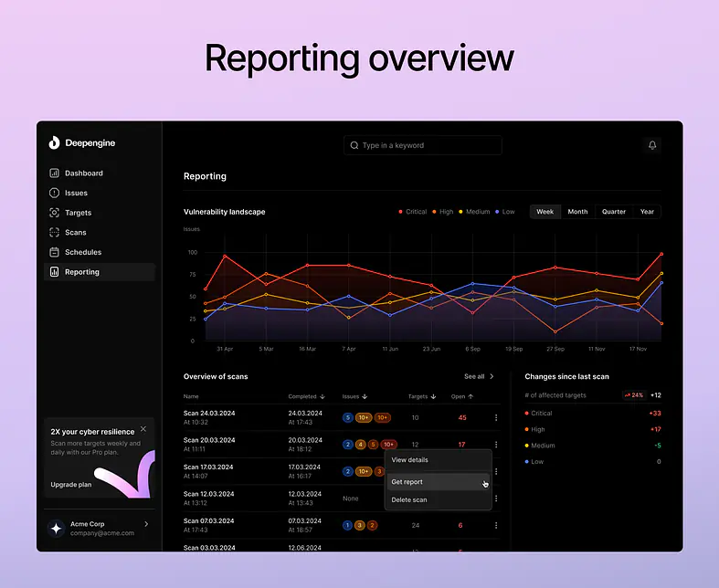Open the Schedules icon in sidebar

click(x=54, y=252)
